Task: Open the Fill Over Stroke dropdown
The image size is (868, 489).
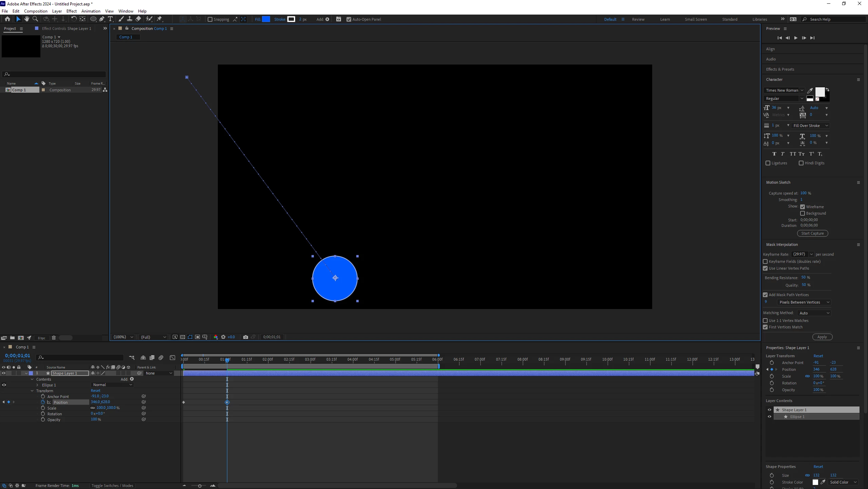Action: pyautogui.click(x=810, y=126)
